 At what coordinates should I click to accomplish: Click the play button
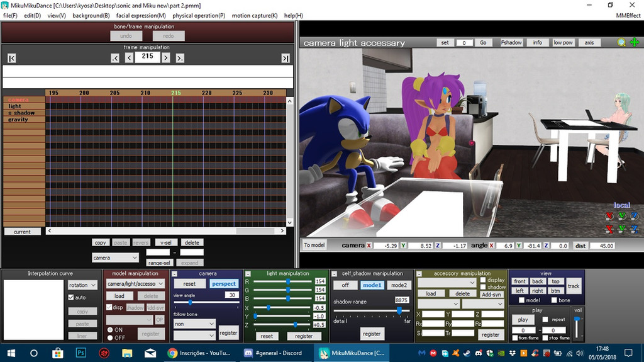click(523, 319)
